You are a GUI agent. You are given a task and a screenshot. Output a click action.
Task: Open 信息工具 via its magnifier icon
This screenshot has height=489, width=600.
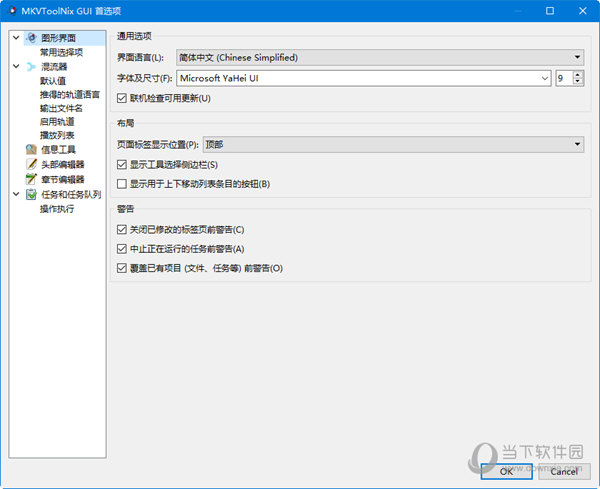pyautogui.click(x=31, y=150)
